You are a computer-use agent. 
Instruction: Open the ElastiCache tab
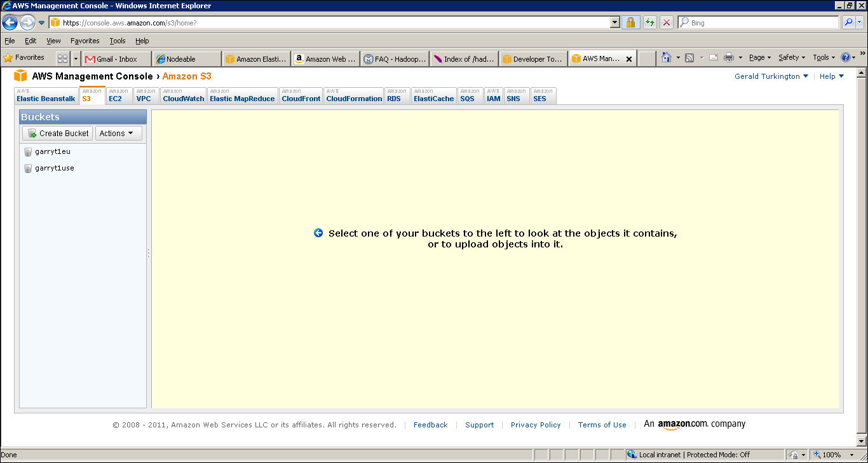pyautogui.click(x=434, y=96)
